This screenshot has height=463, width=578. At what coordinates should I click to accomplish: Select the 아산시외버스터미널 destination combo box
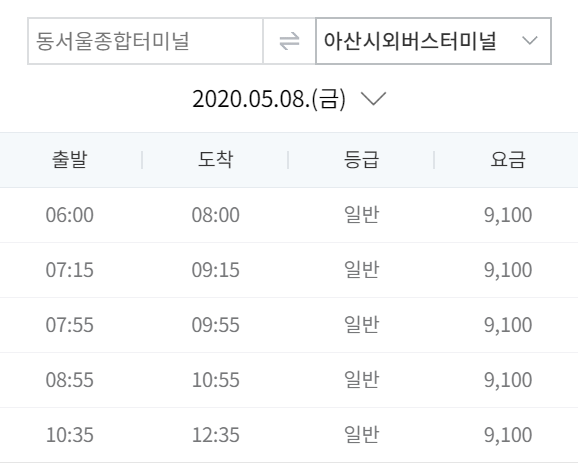click(434, 41)
